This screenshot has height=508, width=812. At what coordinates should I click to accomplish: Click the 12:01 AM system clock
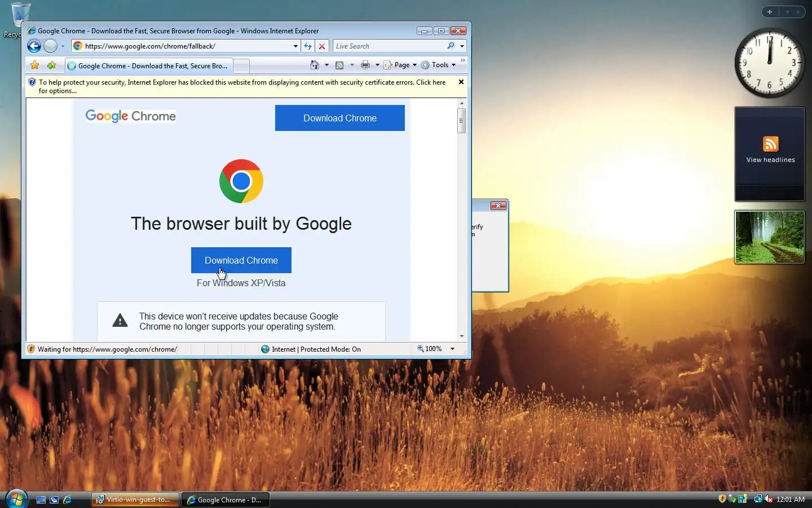791,500
